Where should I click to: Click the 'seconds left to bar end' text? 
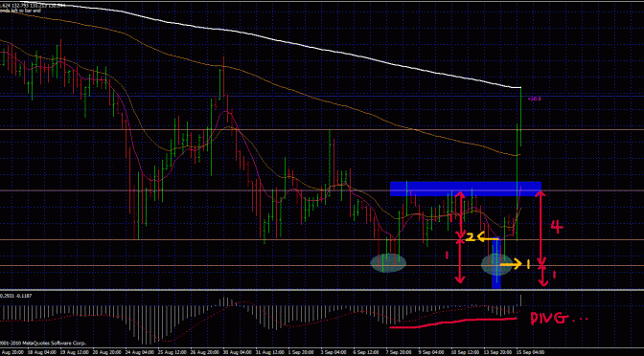(20, 11)
